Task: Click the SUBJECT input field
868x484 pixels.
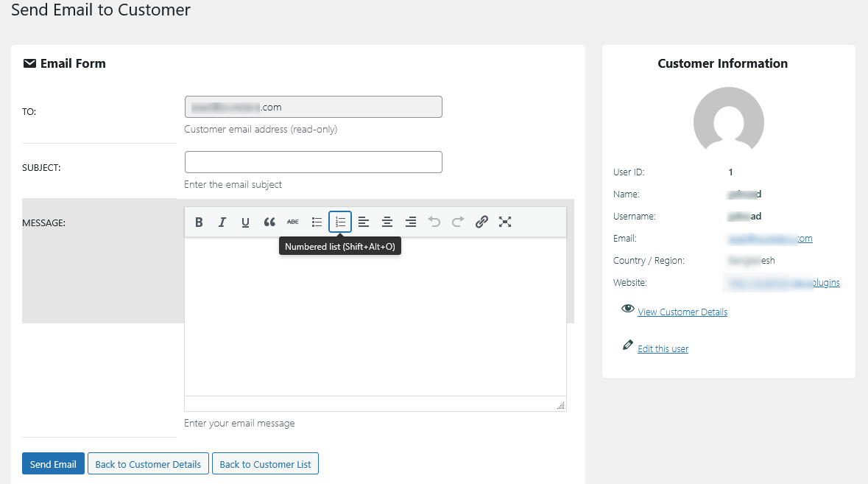Action: tap(313, 162)
